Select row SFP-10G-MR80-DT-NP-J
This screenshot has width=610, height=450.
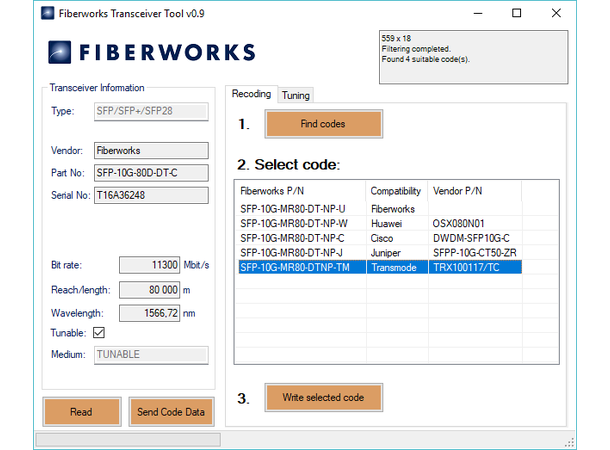[x=380, y=253]
